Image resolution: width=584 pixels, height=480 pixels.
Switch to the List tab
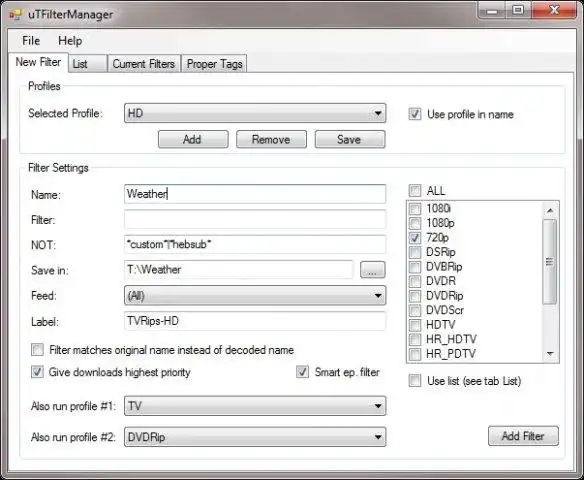[x=88, y=64]
